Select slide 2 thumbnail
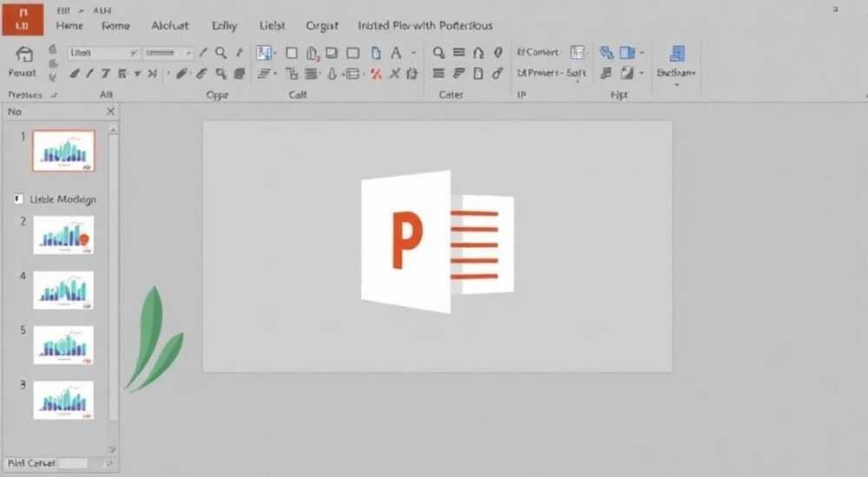The image size is (868, 477). pos(63,235)
